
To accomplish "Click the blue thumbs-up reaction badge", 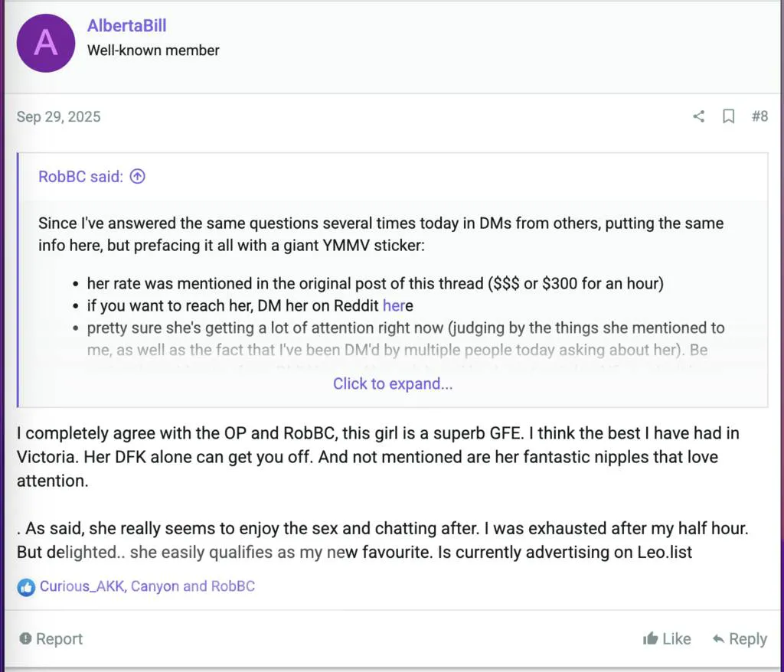I will click(26, 587).
